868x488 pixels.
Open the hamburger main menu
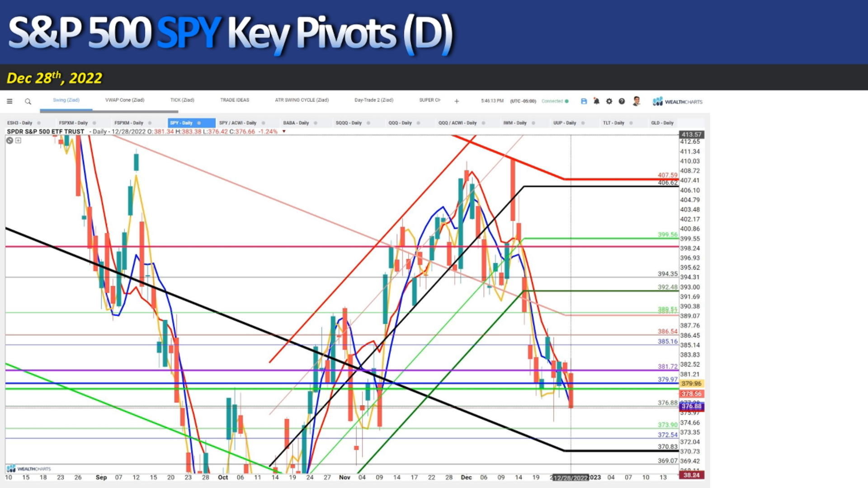[9, 101]
